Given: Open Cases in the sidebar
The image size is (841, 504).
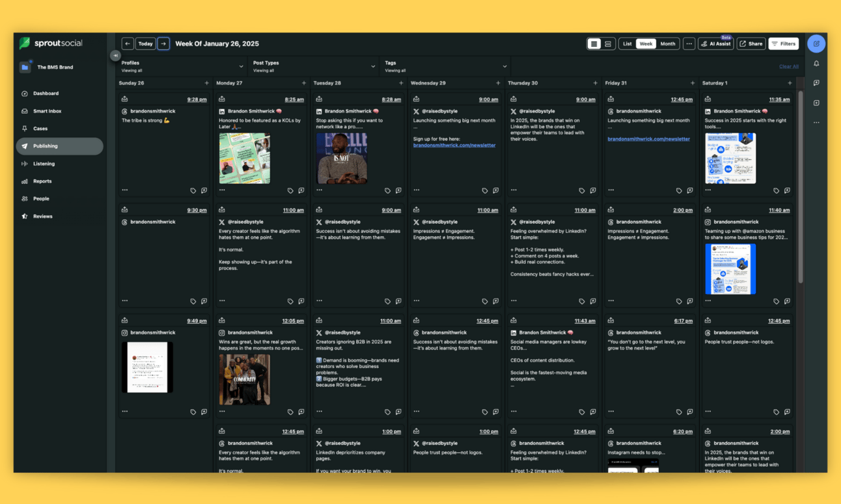Looking at the screenshot, I should pyautogui.click(x=59, y=129).
